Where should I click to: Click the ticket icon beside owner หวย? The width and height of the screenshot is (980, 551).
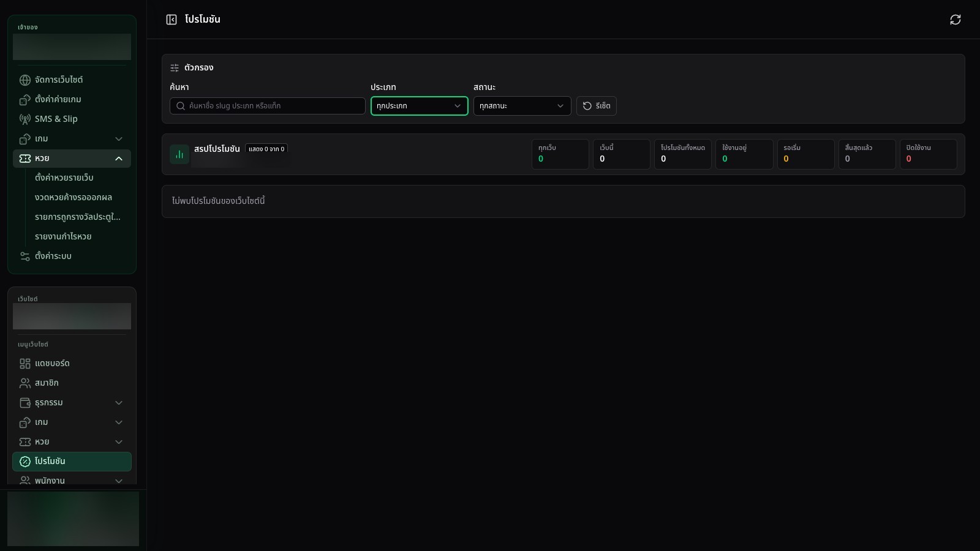coord(25,159)
